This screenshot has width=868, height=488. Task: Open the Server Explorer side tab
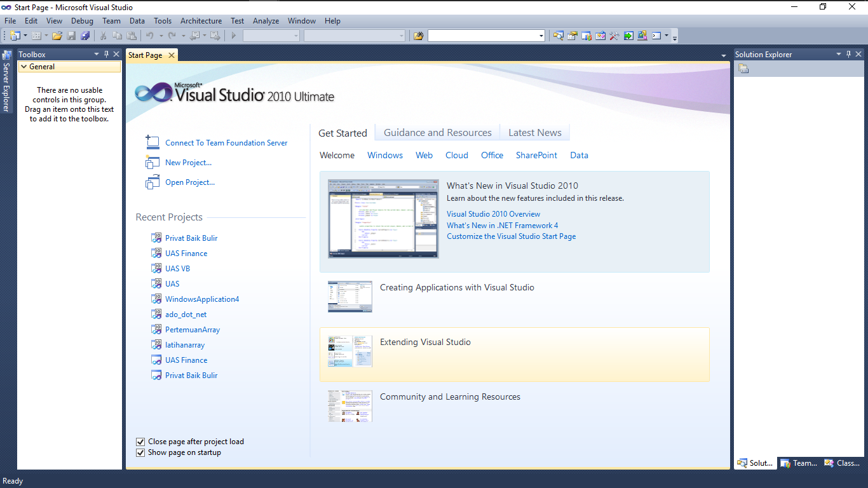pos(6,82)
